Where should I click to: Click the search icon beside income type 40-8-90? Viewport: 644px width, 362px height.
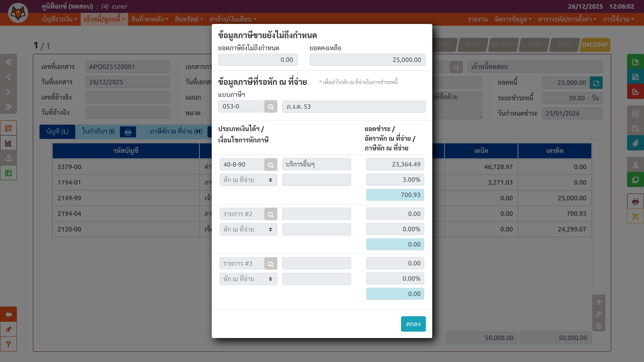coord(270,165)
